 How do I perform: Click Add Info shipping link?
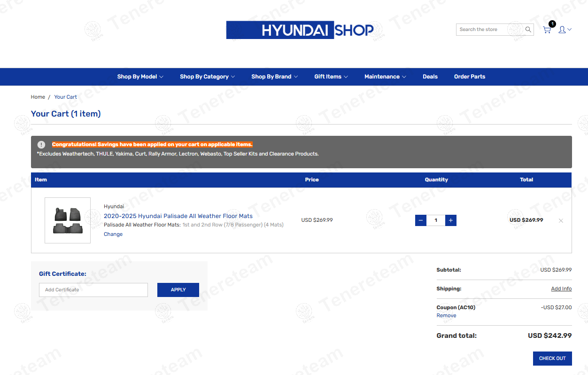561,289
